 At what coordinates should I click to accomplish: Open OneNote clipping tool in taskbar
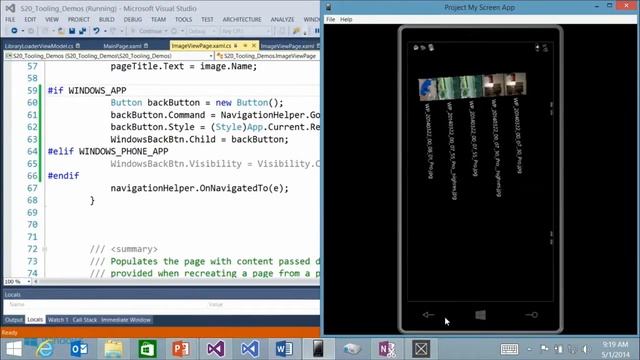point(387,349)
